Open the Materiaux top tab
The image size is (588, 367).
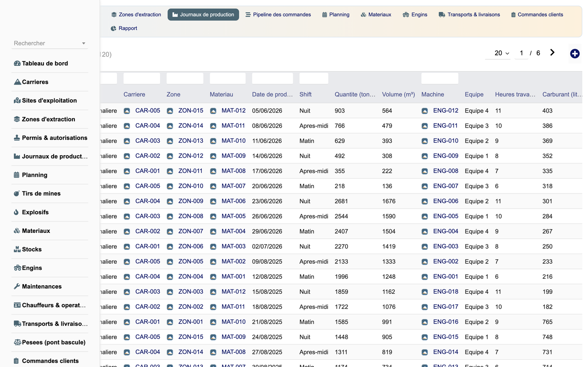pos(376,15)
